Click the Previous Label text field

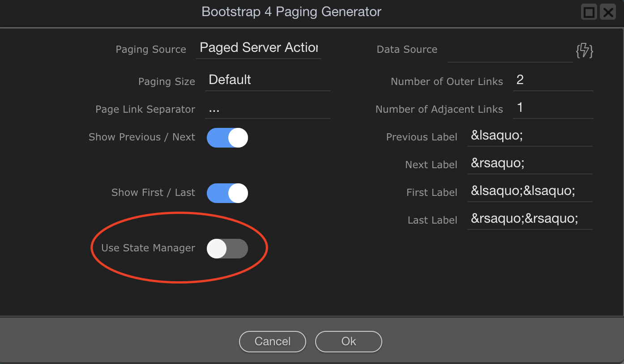pos(530,135)
